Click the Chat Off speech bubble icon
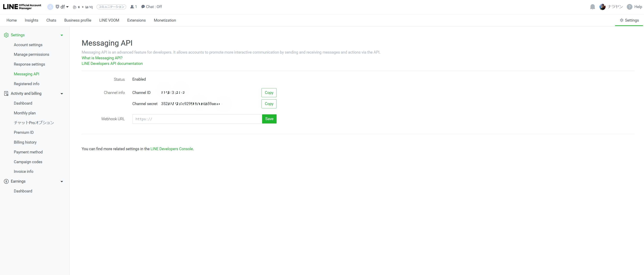This screenshot has height=275, width=644. click(x=143, y=7)
